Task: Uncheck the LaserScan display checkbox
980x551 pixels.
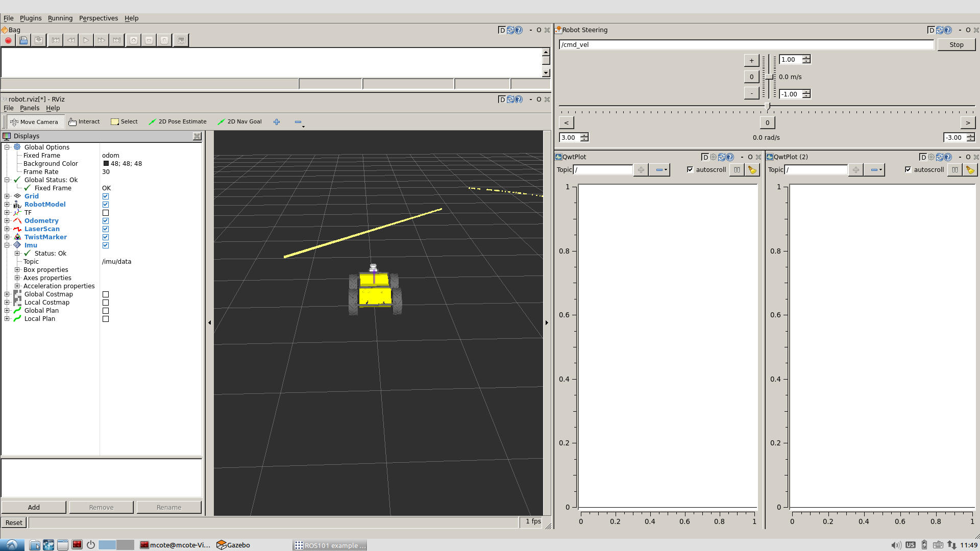Action: coord(106,229)
